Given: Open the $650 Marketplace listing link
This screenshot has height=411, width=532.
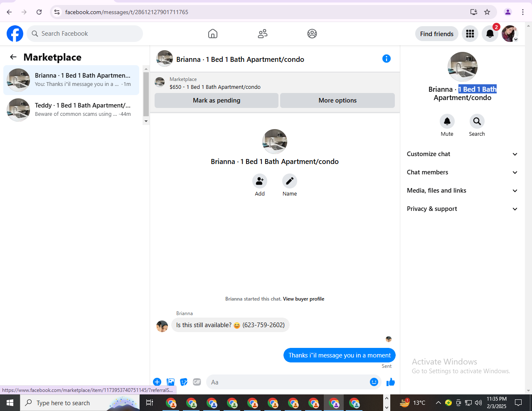Looking at the screenshot, I should (x=215, y=87).
